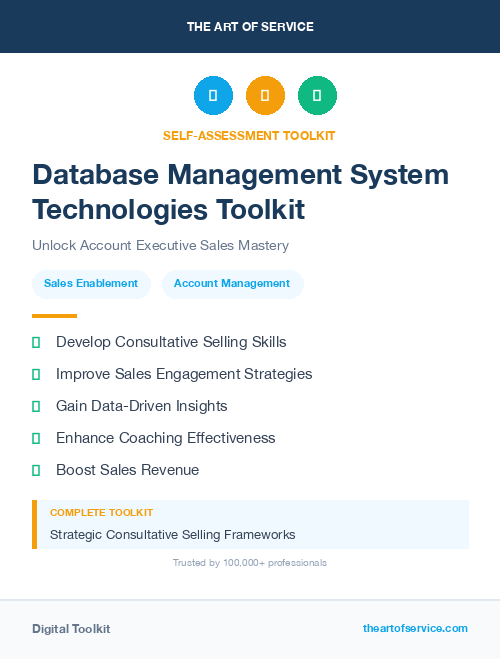This screenshot has height=659, width=500.
Task: Click bullet icon beside Develop Consultative Selling
Action: pyautogui.click(x=36, y=343)
